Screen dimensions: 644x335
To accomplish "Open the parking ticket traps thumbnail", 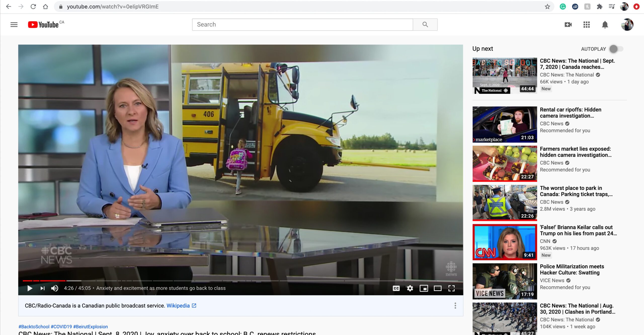I will tap(505, 203).
